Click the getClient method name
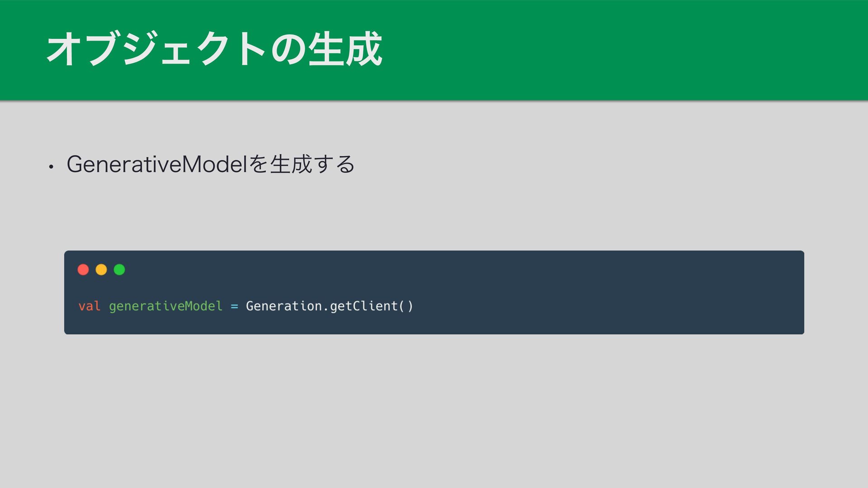Screen dimensions: 868x488 coord(363,306)
